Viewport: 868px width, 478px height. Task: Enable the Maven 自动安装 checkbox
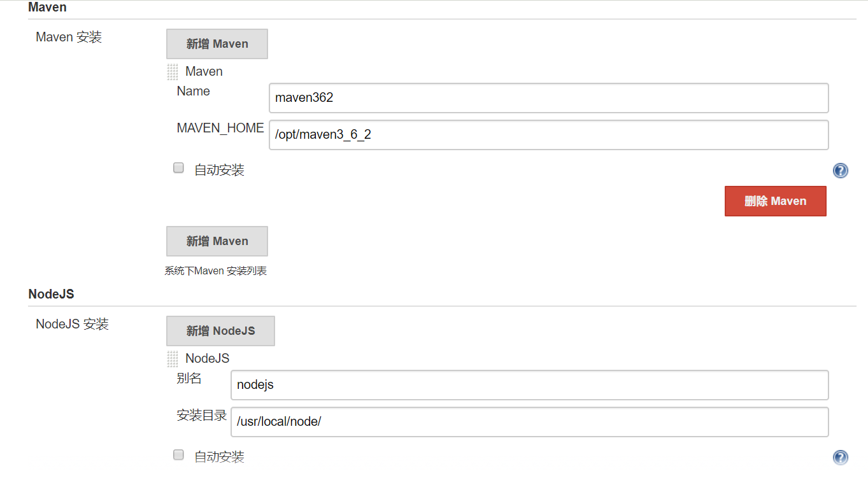tap(179, 168)
